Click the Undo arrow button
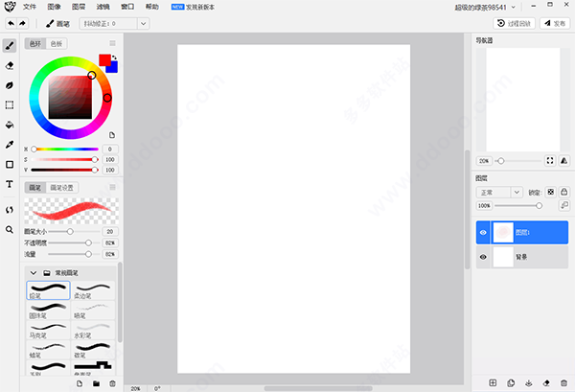Screen dimensions: 575x392 point(10,22)
